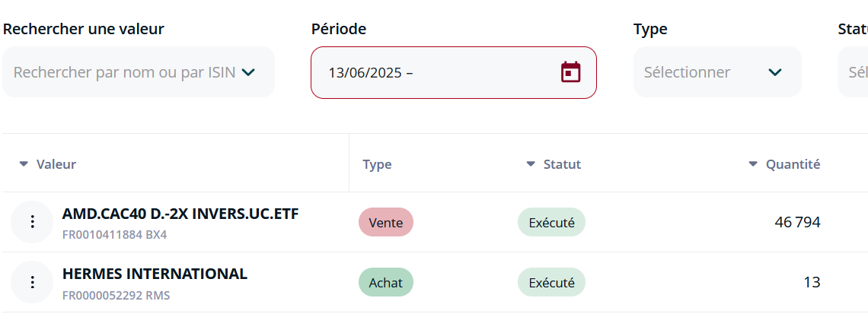Sort by Quantité column arrow

(753, 164)
